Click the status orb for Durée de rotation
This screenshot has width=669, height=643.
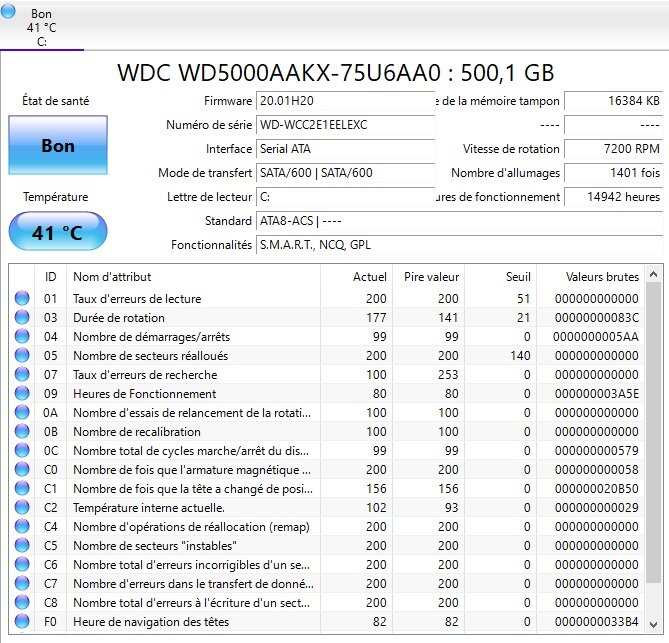pyautogui.click(x=22, y=317)
